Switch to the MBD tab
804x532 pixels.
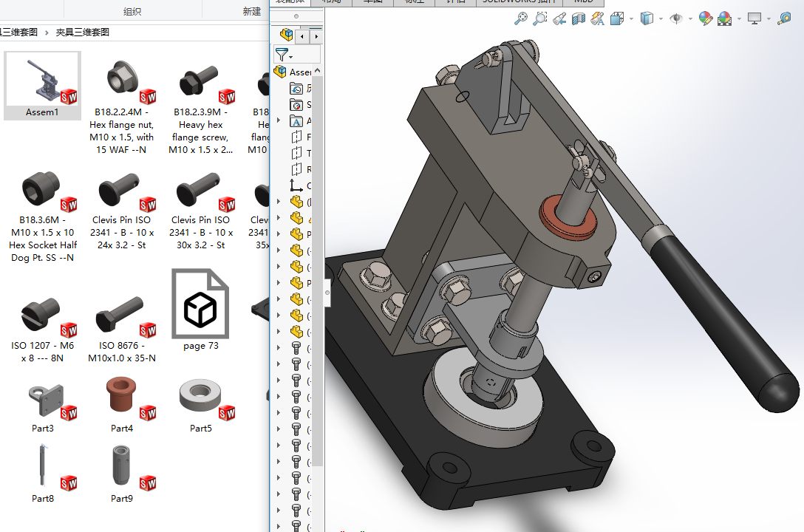click(x=584, y=1)
